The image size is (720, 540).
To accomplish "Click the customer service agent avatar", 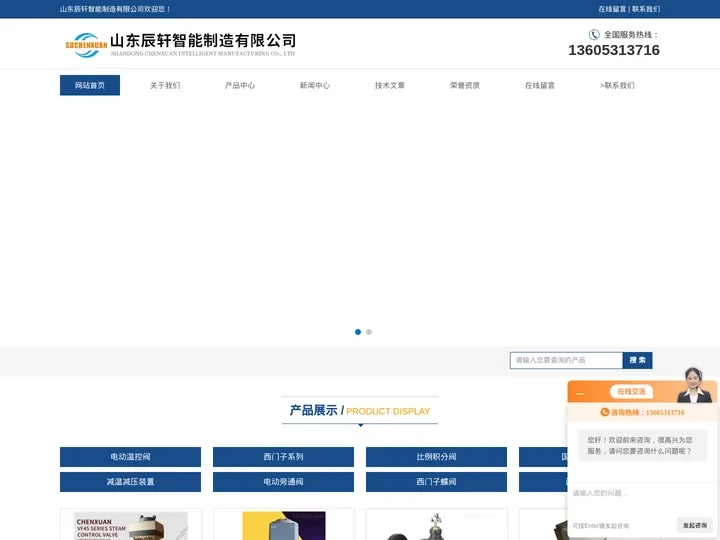I will (x=694, y=385).
